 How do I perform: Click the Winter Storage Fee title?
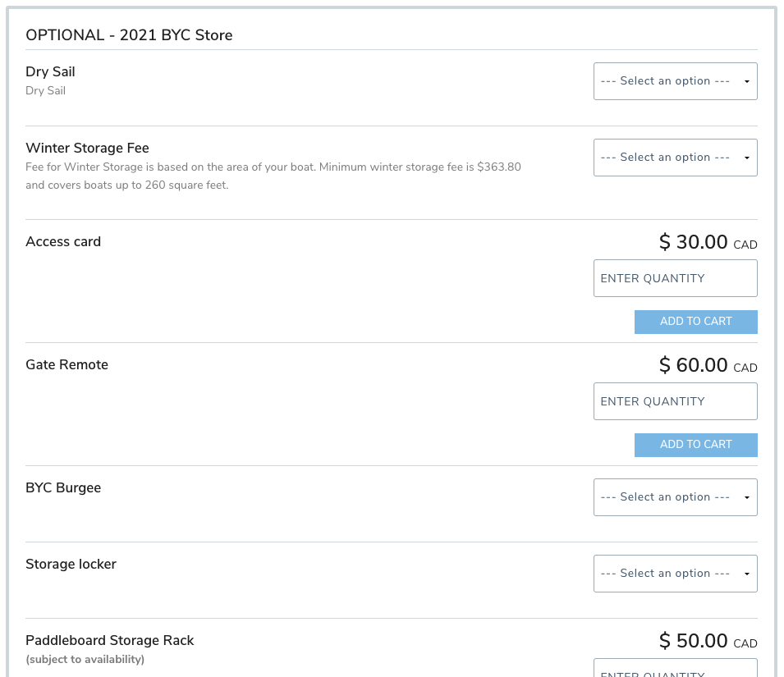pyautogui.click(x=87, y=149)
